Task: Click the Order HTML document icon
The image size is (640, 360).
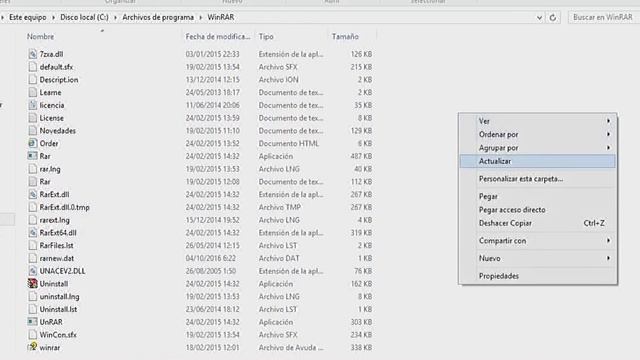Action: point(33,143)
